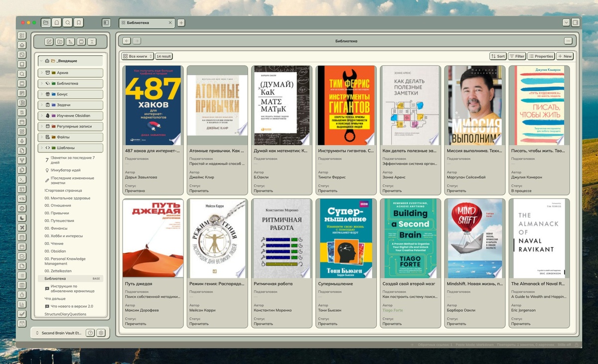Toggle the left sidebar
This screenshot has width=598, height=364.
coord(106,22)
